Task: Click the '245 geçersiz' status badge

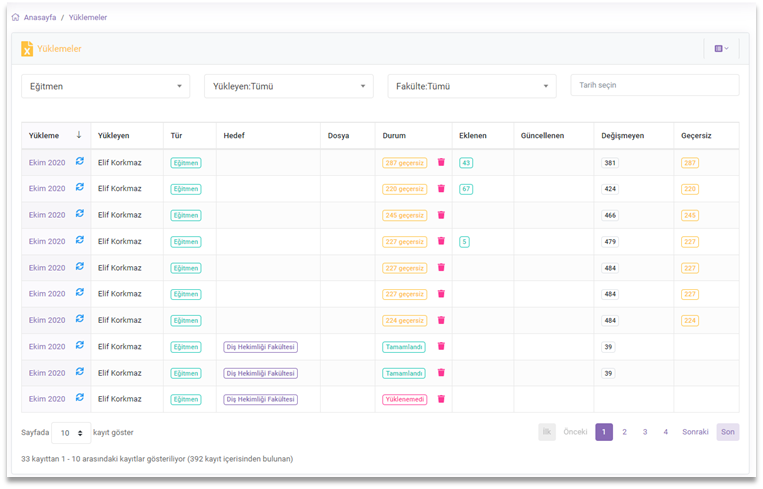Action: (x=404, y=215)
